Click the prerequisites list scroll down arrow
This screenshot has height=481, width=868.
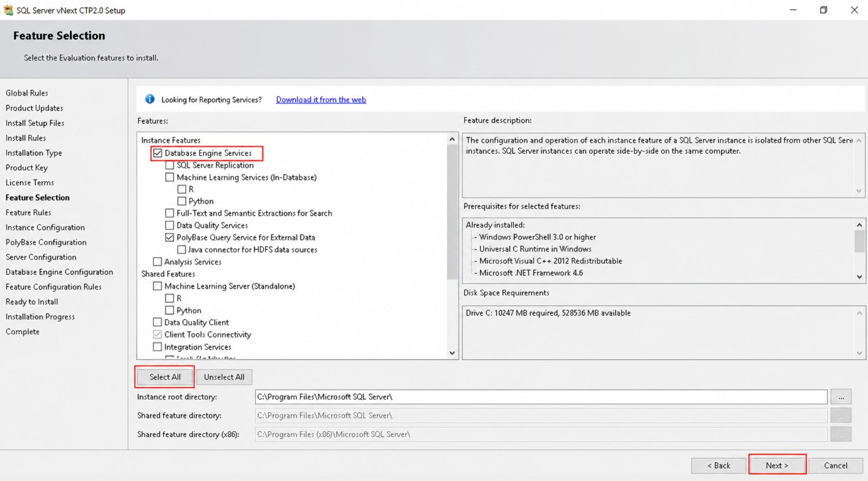pyautogui.click(x=859, y=277)
